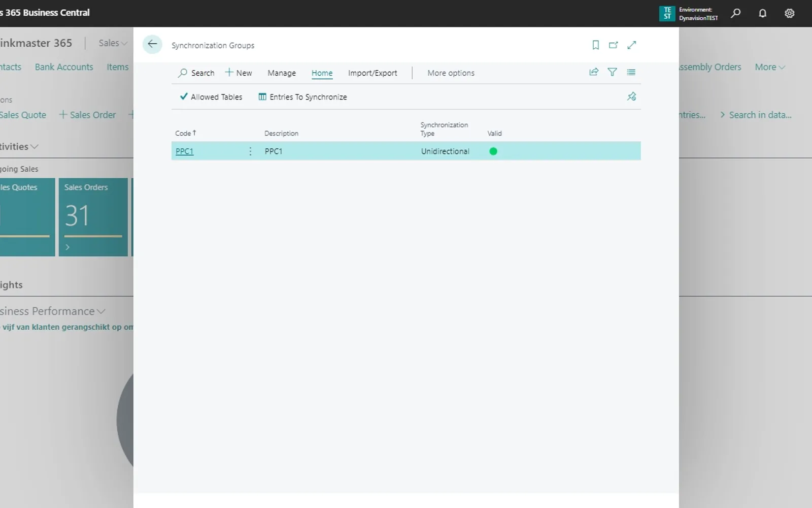Image resolution: width=812 pixels, height=508 pixels.
Task: Open the Import/Export menu
Action: (373, 73)
